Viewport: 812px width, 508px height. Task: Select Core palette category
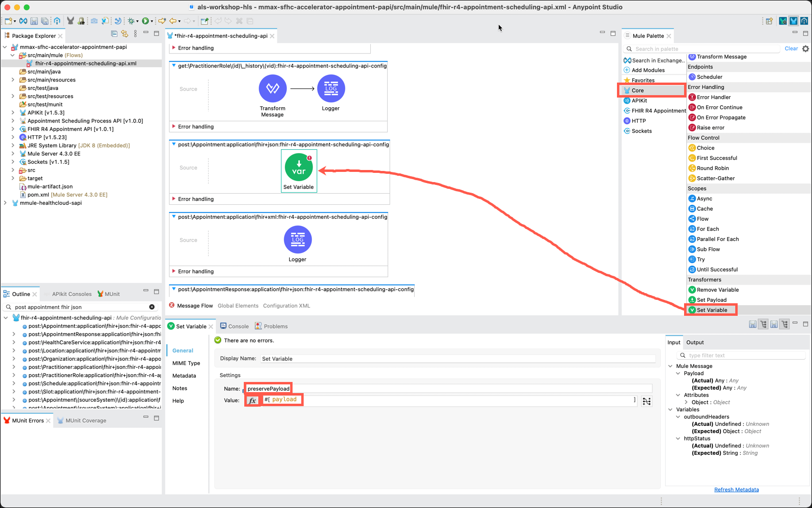click(x=652, y=90)
